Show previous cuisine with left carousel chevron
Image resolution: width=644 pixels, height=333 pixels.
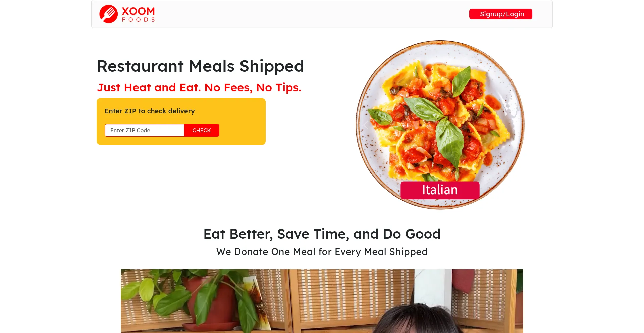(366, 125)
